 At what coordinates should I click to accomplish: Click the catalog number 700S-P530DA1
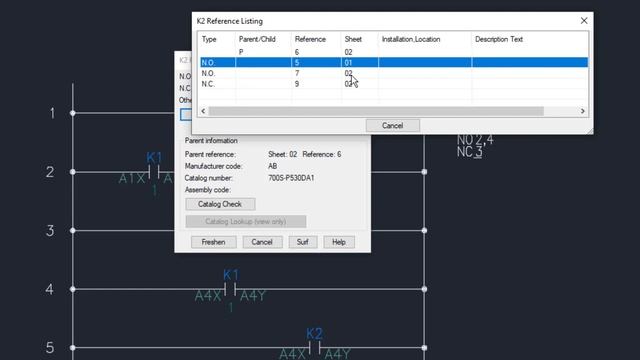pos(291,178)
